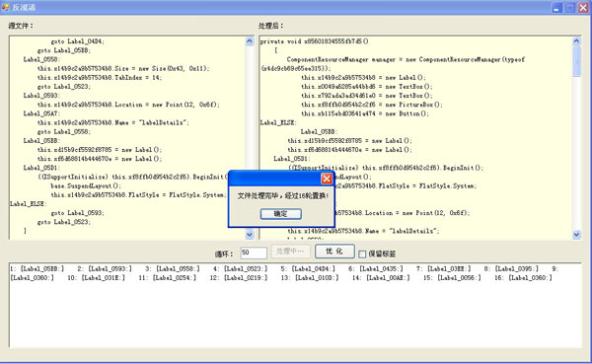Maximize the application window
This screenshot has width=592, height=364.
[x=570, y=8]
